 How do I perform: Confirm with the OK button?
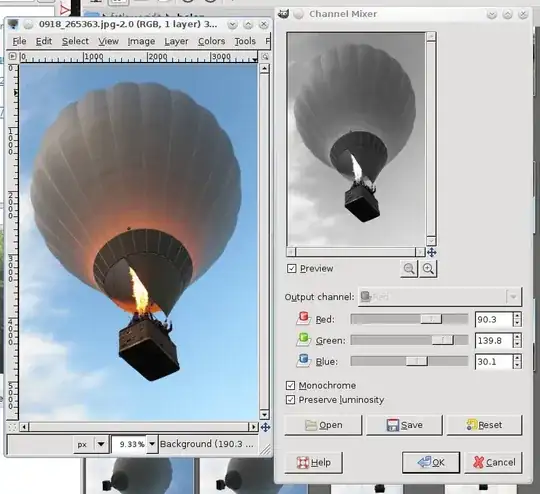point(431,462)
